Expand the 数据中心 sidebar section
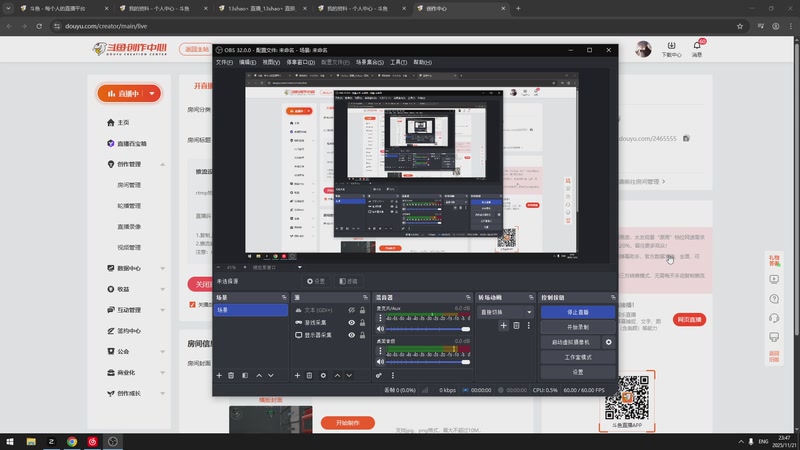800x450 pixels. coord(162,268)
